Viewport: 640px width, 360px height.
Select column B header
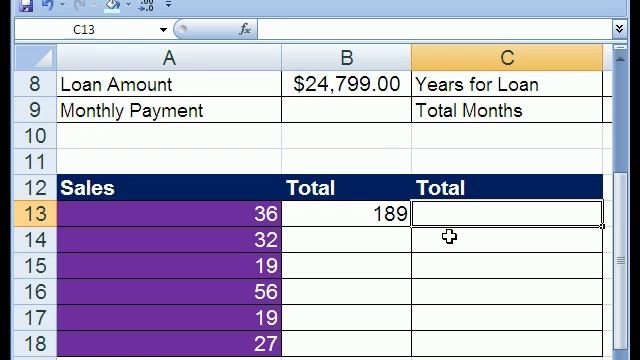click(x=347, y=58)
